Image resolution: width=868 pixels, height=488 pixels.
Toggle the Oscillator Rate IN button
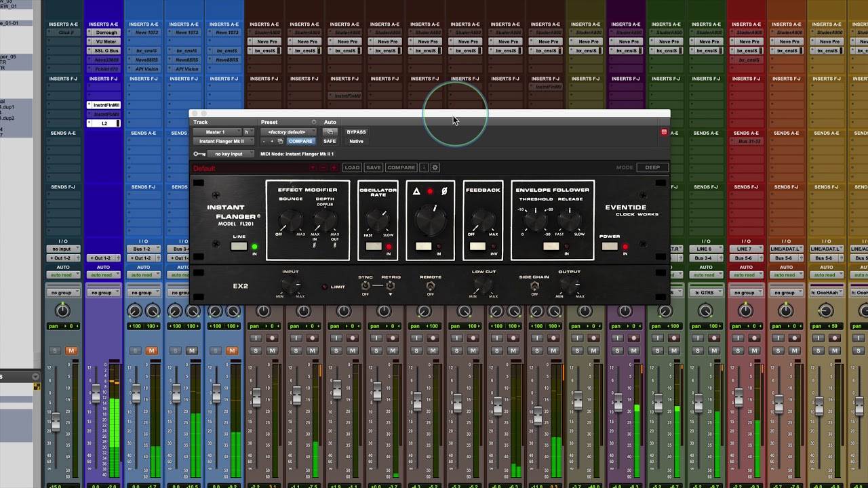point(374,246)
